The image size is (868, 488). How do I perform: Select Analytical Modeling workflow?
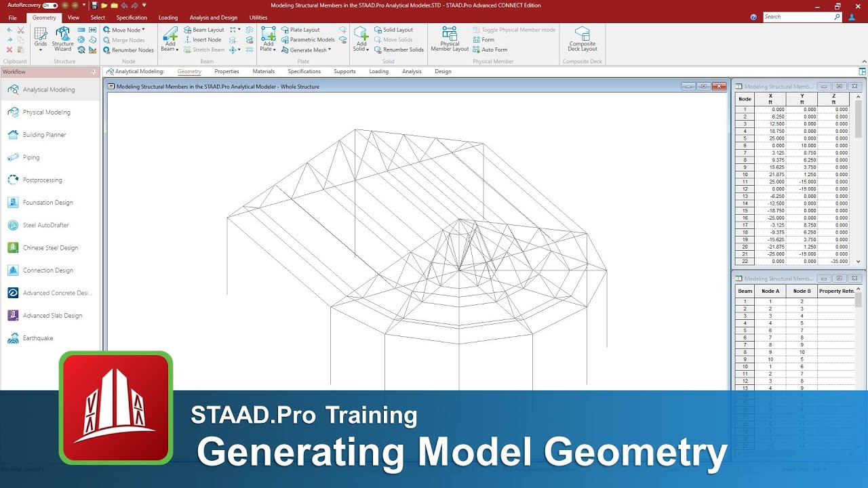[x=51, y=89]
